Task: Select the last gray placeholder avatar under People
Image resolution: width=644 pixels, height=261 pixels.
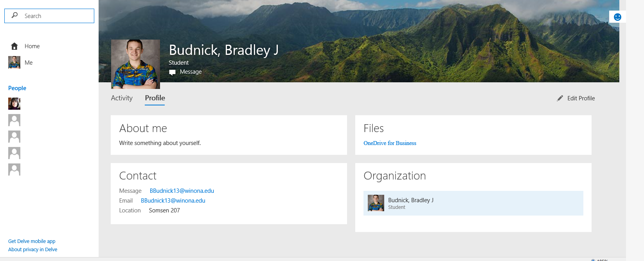Action: [x=14, y=169]
